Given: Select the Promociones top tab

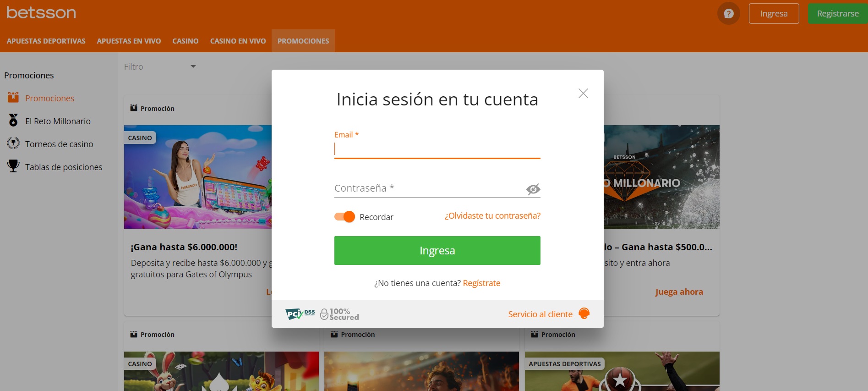Looking at the screenshot, I should click(x=303, y=41).
